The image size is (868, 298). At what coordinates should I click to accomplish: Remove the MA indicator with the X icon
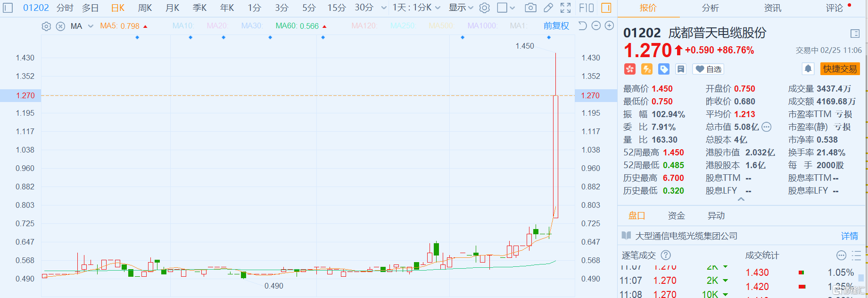click(60, 26)
